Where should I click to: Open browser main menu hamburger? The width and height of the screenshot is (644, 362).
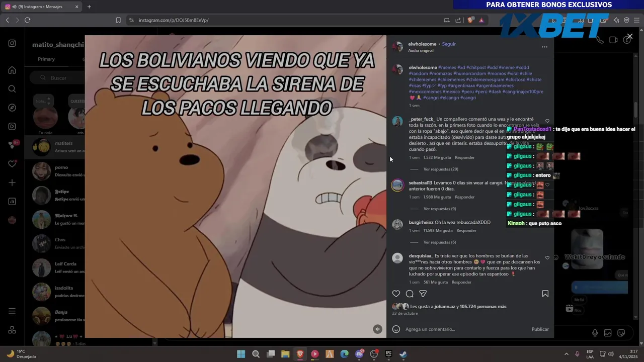coord(636,20)
